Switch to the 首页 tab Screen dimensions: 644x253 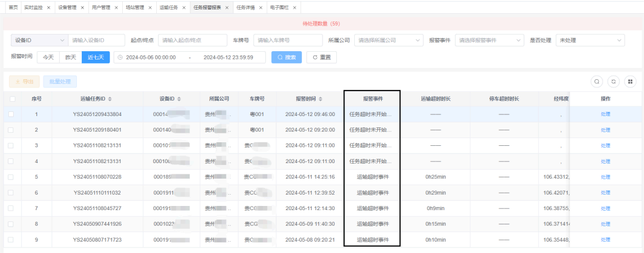coord(13,8)
